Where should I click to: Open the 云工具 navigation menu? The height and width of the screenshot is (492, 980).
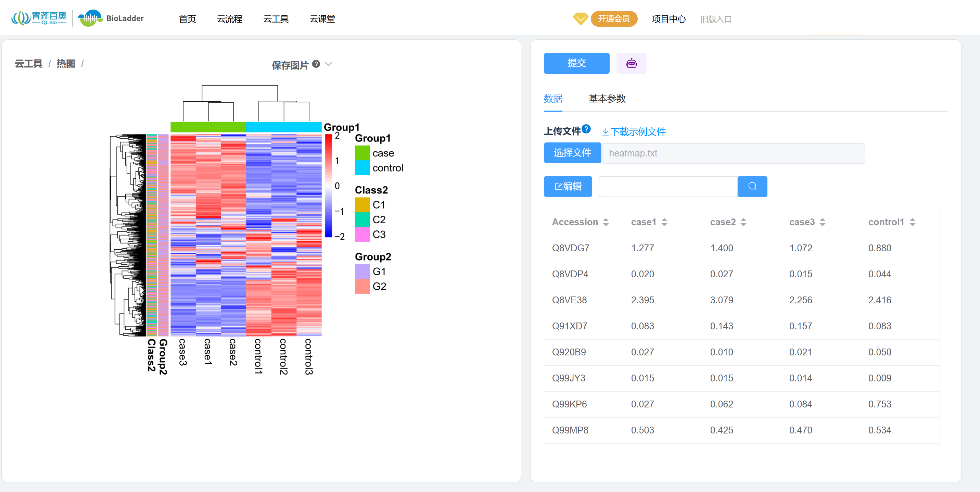click(276, 18)
